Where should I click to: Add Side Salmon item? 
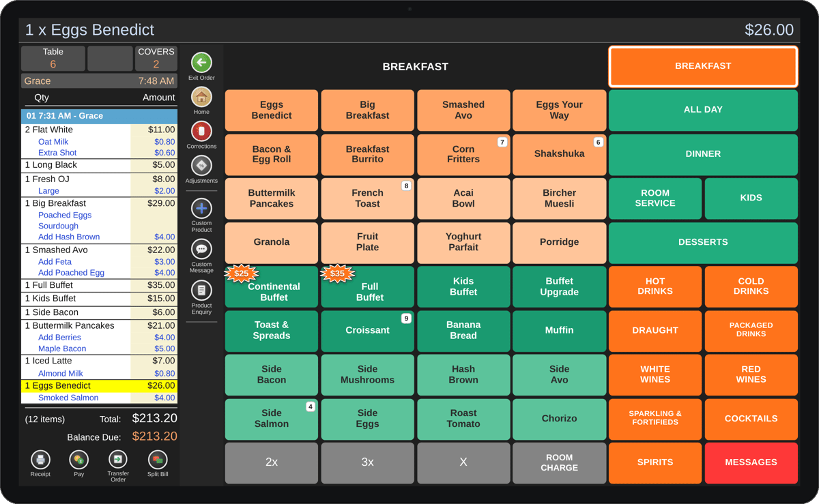pyautogui.click(x=272, y=418)
